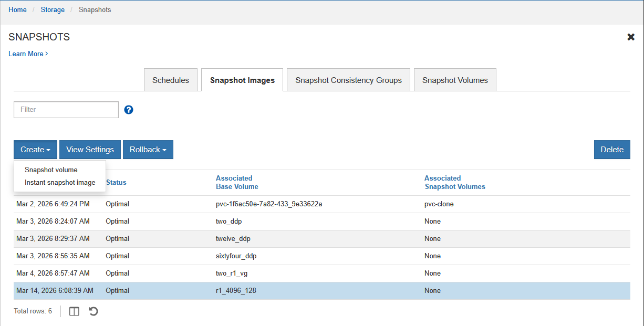Open the filter help question-mark icon
Viewport: 644px width, 326px height.
129,110
